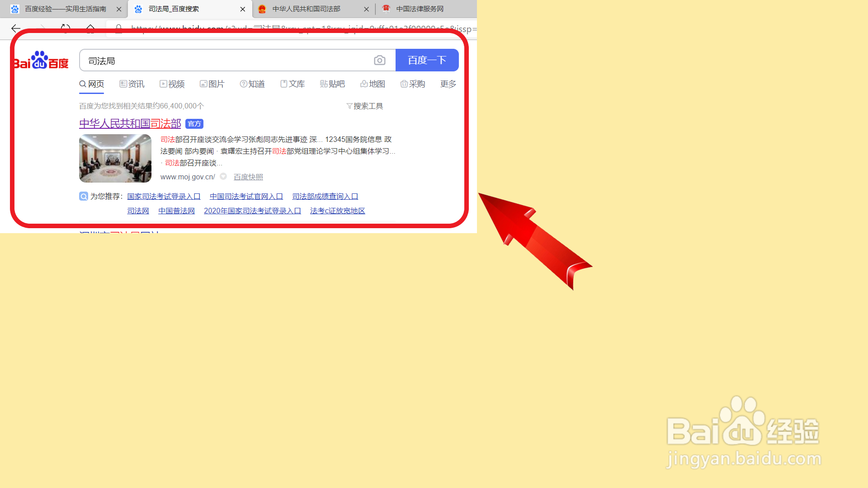Click the camera image-search icon
868x488 pixels.
(380, 60)
